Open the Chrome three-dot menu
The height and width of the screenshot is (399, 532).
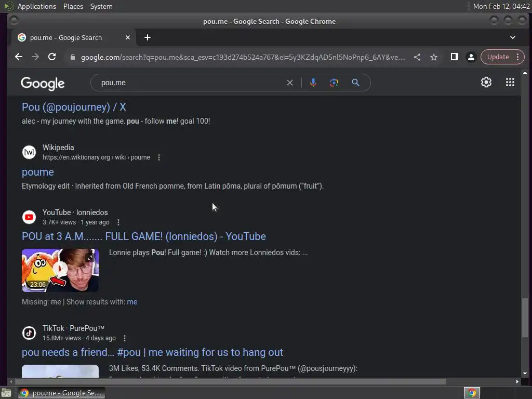[518, 57]
